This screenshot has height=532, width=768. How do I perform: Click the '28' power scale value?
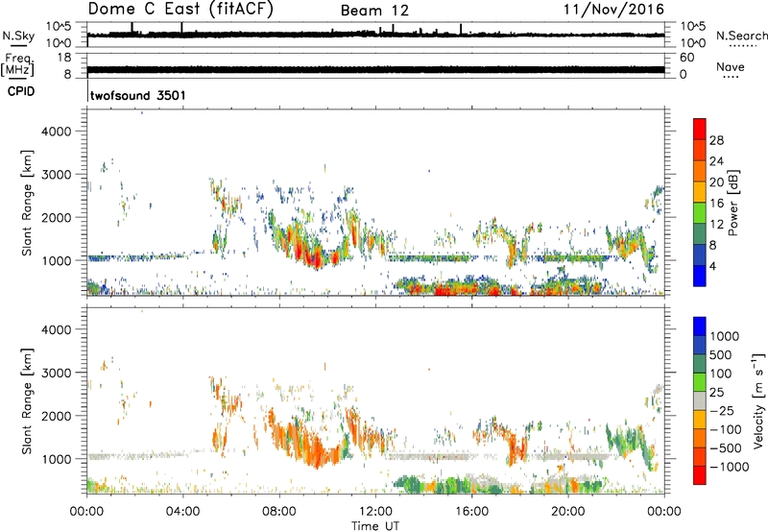tap(716, 140)
